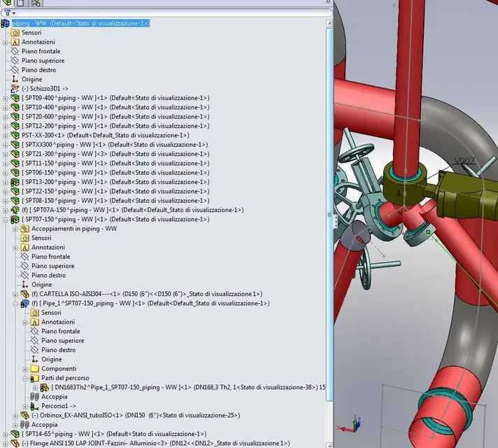The height and width of the screenshot is (448, 498).
Task: Select 'Origine' under SPT07-150 subassembly
Action: pos(41,285)
